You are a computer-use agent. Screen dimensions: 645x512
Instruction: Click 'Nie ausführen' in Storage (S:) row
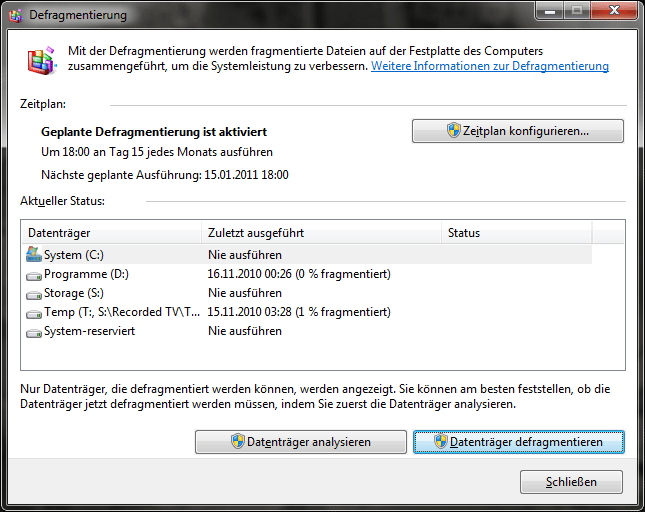pos(245,293)
